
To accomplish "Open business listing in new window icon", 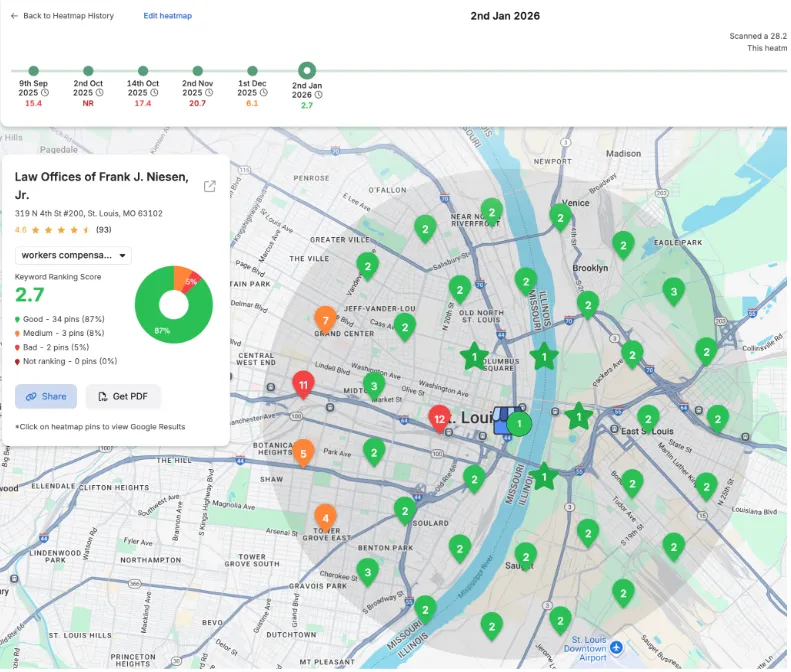I will [209, 186].
